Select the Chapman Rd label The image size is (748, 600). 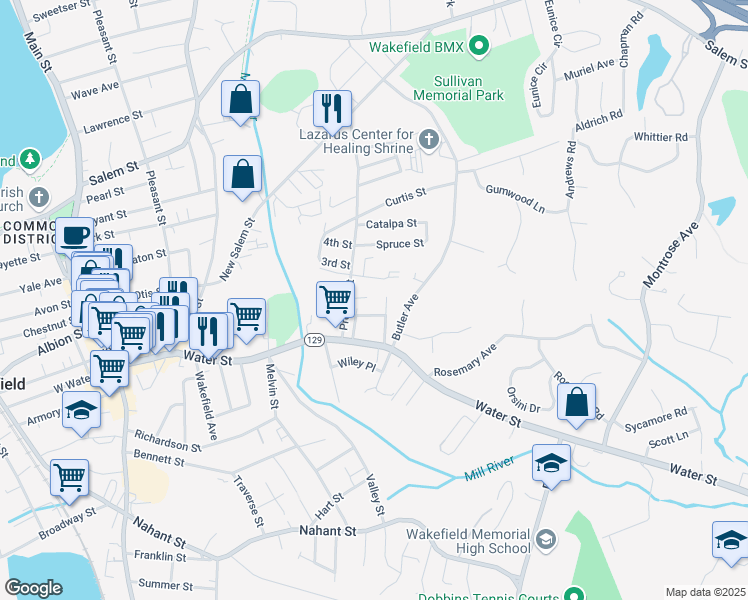(631, 40)
